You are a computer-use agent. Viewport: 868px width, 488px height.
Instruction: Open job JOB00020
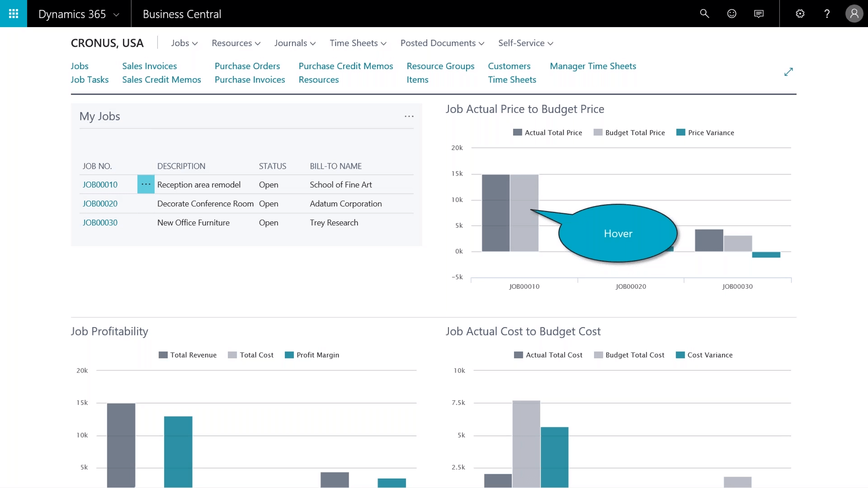pyautogui.click(x=100, y=203)
